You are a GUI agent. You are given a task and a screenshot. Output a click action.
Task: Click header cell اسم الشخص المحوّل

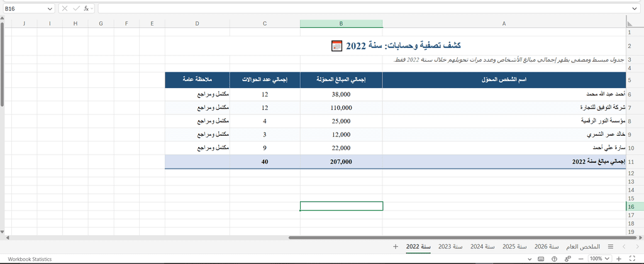click(x=504, y=80)
